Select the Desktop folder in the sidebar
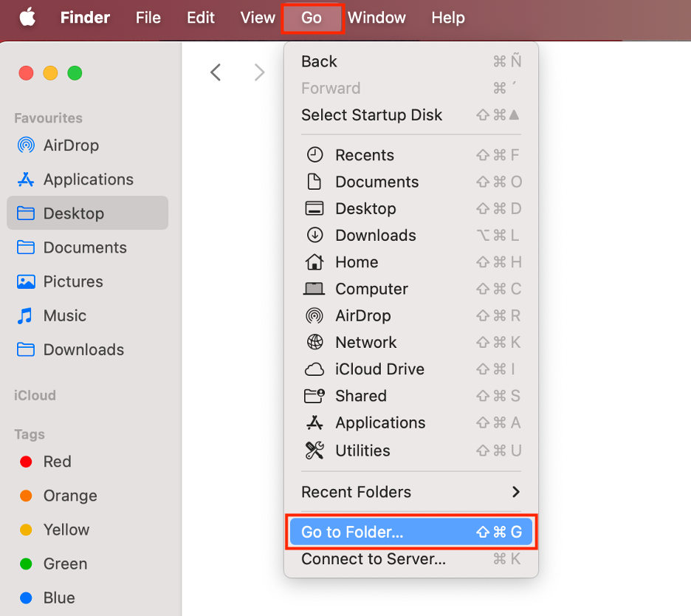The height and width of the screenshot is (616, 691). click(x=66, y=213)
